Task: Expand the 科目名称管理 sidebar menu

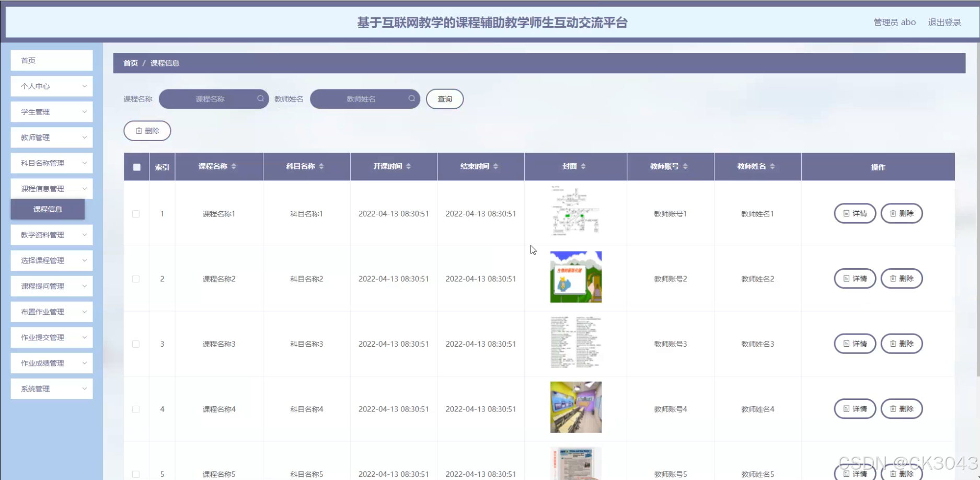Action: [52, 163]
